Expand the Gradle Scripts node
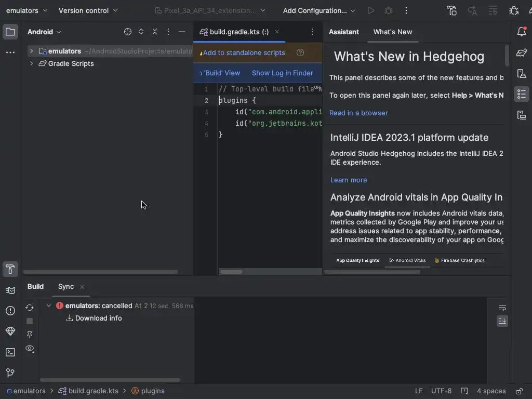 pos(31,63)
